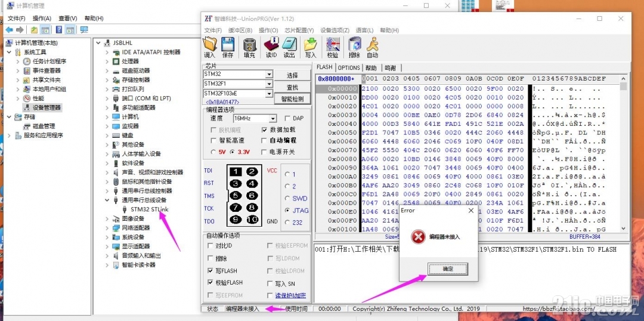
Task: Click the help question mark toolbar icon
Action: coord(58,30)
